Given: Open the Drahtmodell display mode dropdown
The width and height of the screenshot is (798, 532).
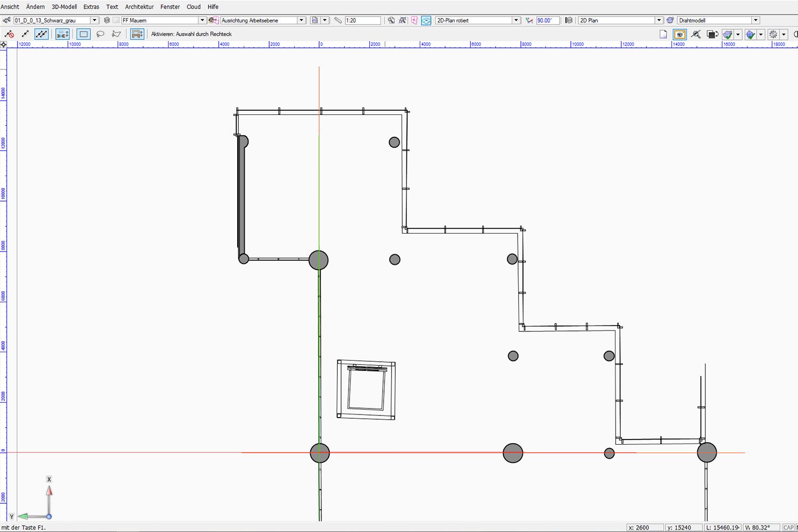Looking at the screenshot, I should pos(755,20).
